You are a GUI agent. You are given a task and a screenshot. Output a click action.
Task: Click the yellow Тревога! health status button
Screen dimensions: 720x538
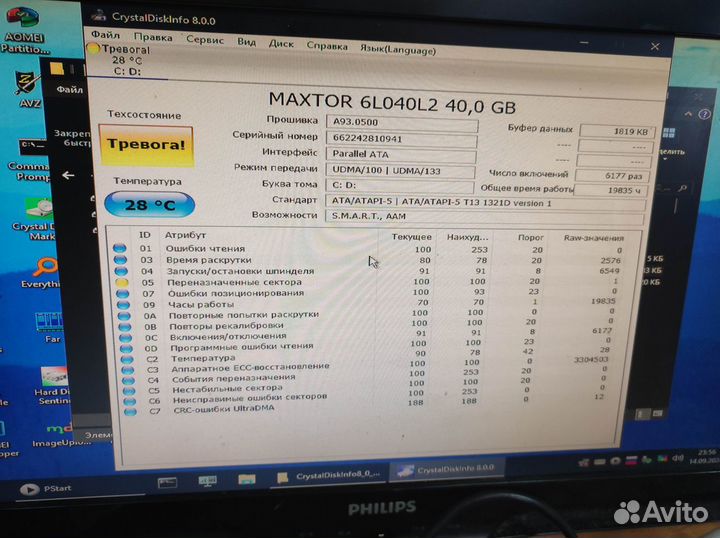click(x=146, y=145)
